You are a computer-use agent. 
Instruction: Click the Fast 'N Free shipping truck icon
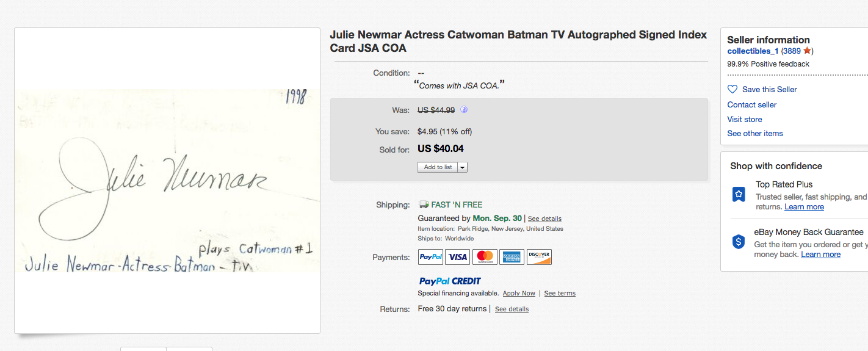pos(424,204)
